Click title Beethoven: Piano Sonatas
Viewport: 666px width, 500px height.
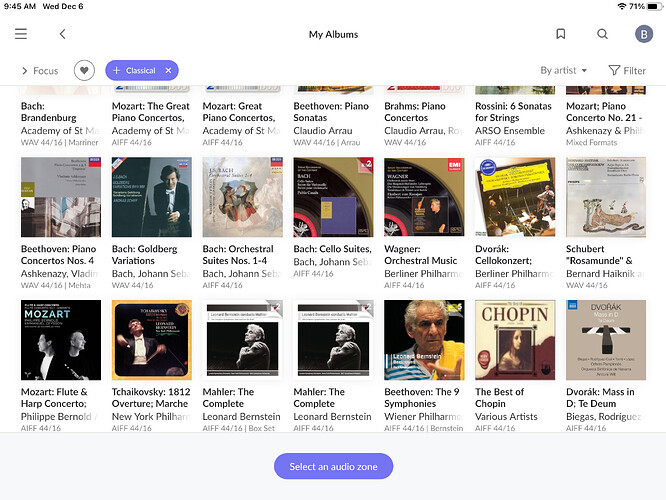(331, 112)
